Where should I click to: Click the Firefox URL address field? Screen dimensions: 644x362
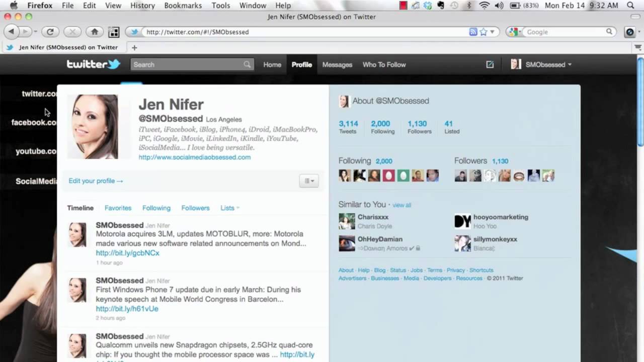coord(307,32)
